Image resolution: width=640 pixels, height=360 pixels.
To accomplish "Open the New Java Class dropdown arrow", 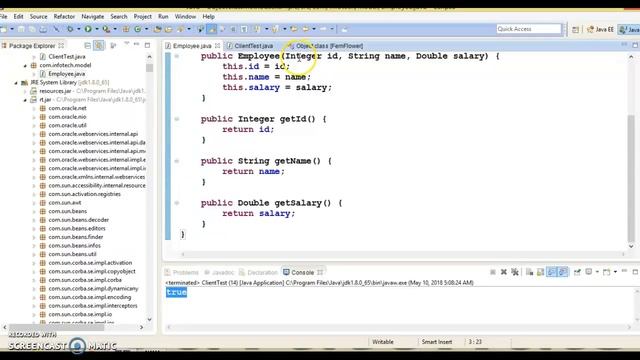I will point(147,29).
